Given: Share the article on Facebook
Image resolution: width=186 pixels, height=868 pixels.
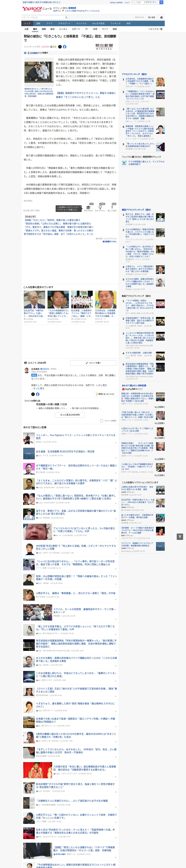Looking at the screenshot, I should click(x=64, y=47).
